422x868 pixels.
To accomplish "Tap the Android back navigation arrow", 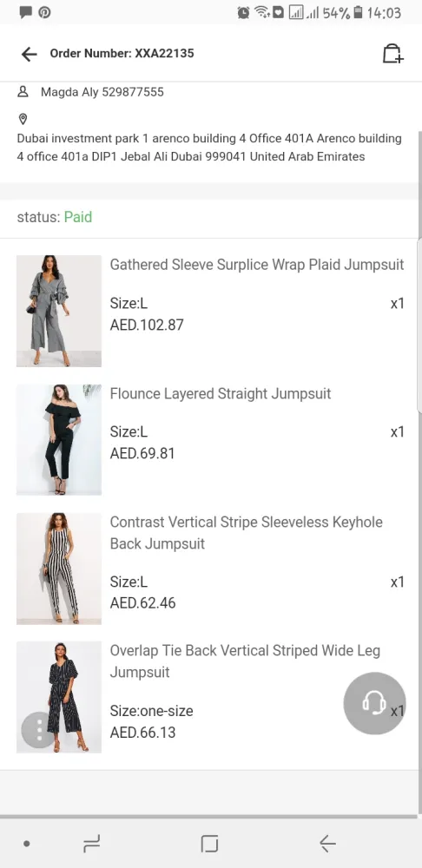I will point(328,844).
